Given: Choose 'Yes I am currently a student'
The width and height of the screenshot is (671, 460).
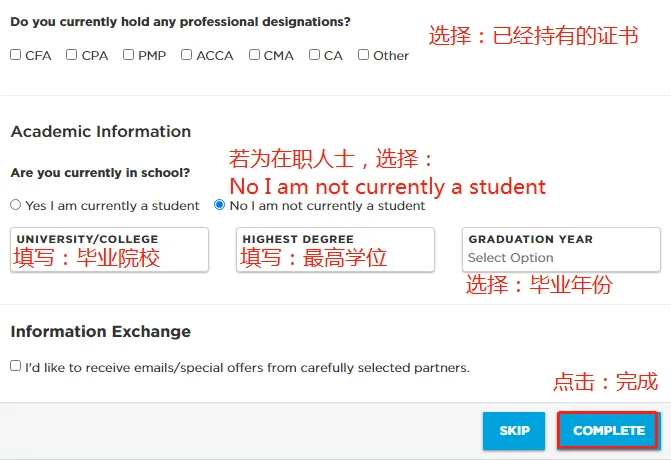Looking at the screenshot, I should click(16, 205).
